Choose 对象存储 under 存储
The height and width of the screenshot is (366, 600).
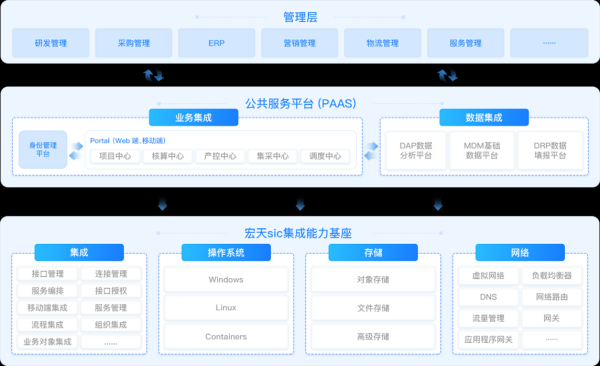[x=373, y=279]
